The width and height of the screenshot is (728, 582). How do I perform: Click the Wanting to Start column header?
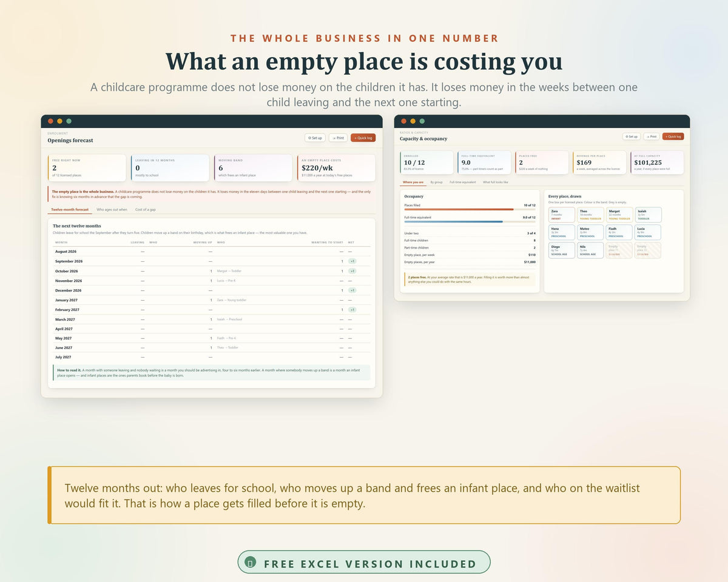(x=327, y=242)
